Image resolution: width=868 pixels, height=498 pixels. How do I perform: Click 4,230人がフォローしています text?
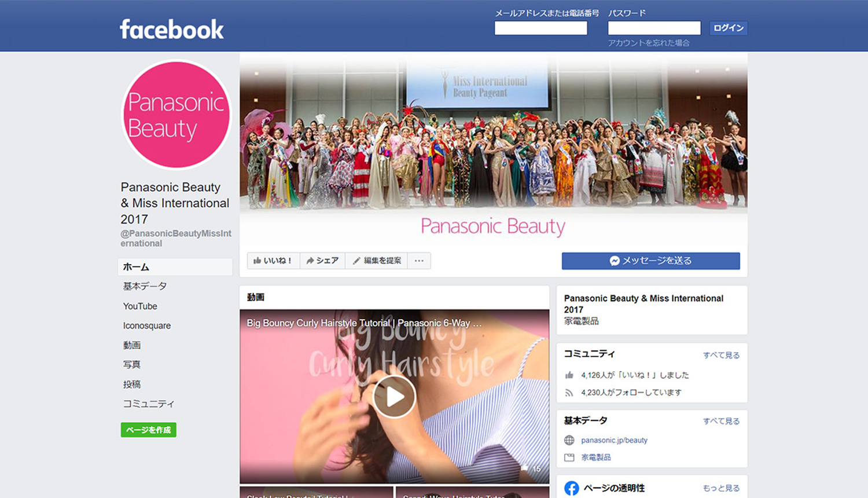pyautogui.click(x=631, y=393)
